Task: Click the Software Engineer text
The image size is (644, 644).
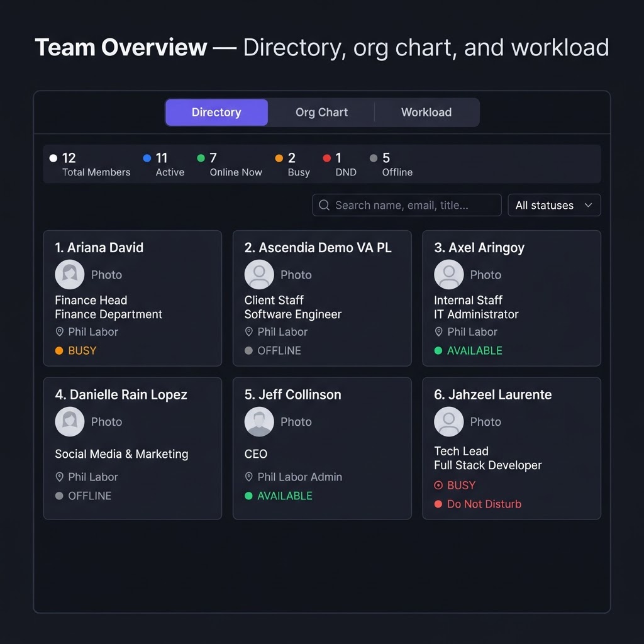Action: point(293,314)
